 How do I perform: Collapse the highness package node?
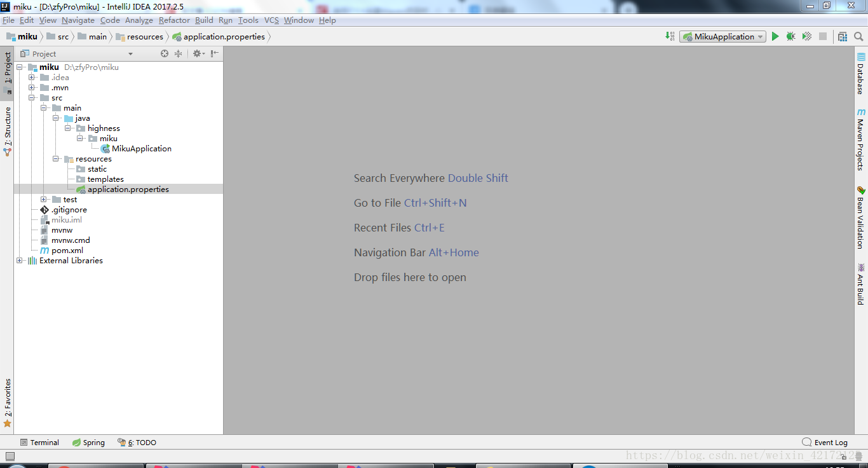[x=68, y=128]
